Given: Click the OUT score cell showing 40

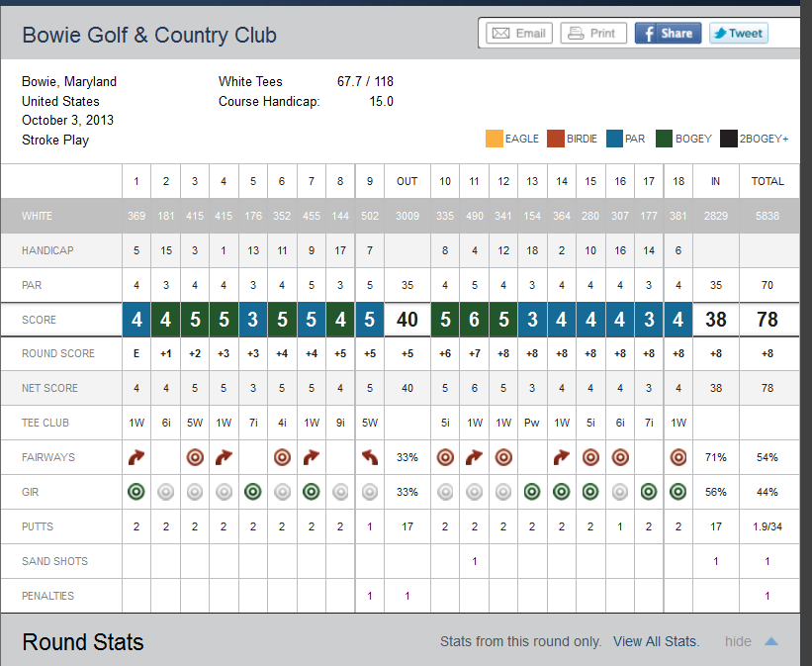Looking at the screenshot, I should [407, 320].
